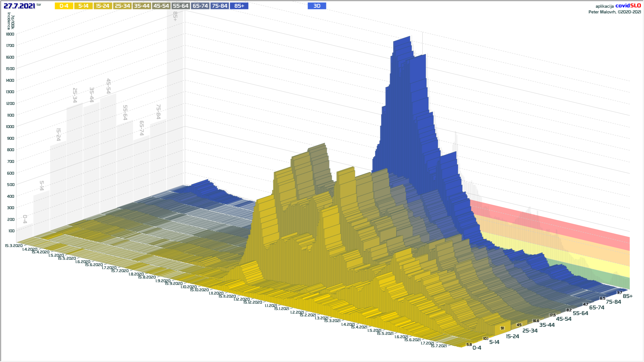Click the 0-4 axis label at bottom right
The width and height of the screenshot is (644, 362).
point(477,348)
